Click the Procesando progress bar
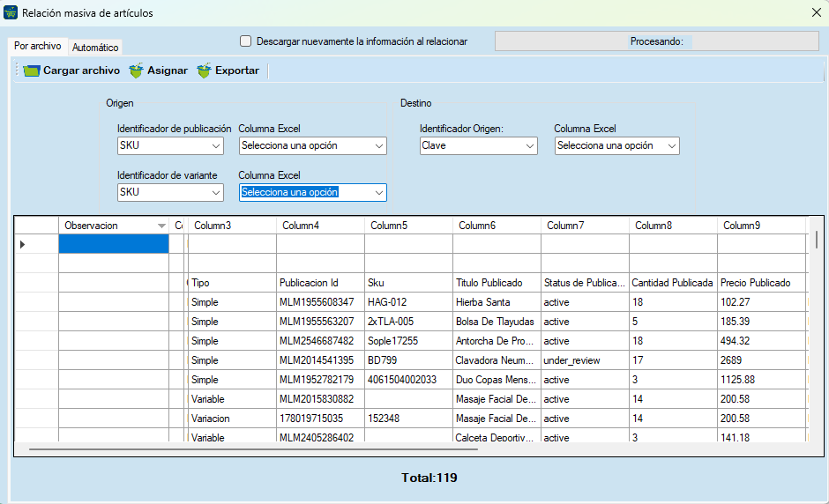This screenshot has height=504, width=829. (656, 41)
